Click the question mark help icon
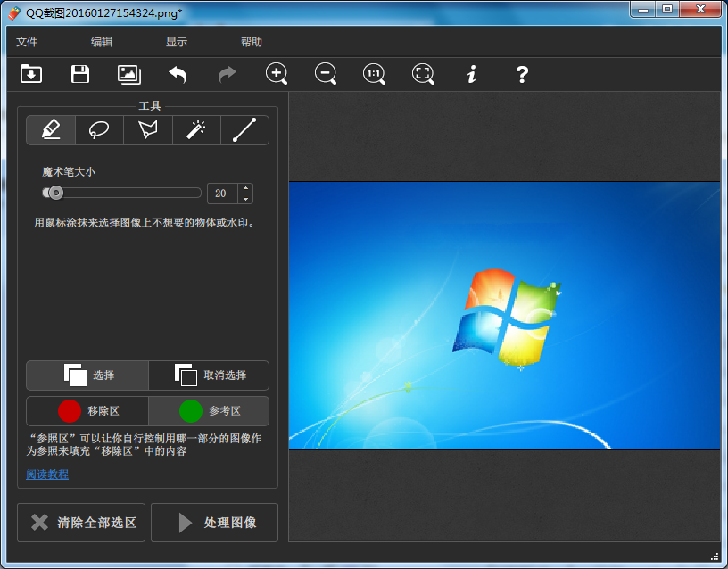The image size is (728, 569). [522, 74]
